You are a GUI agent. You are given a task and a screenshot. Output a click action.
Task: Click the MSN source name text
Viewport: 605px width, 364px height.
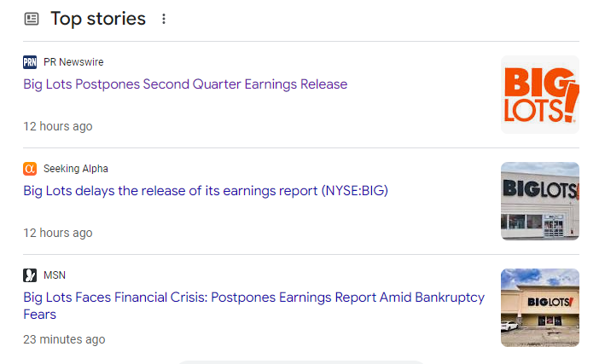(55, 275)
